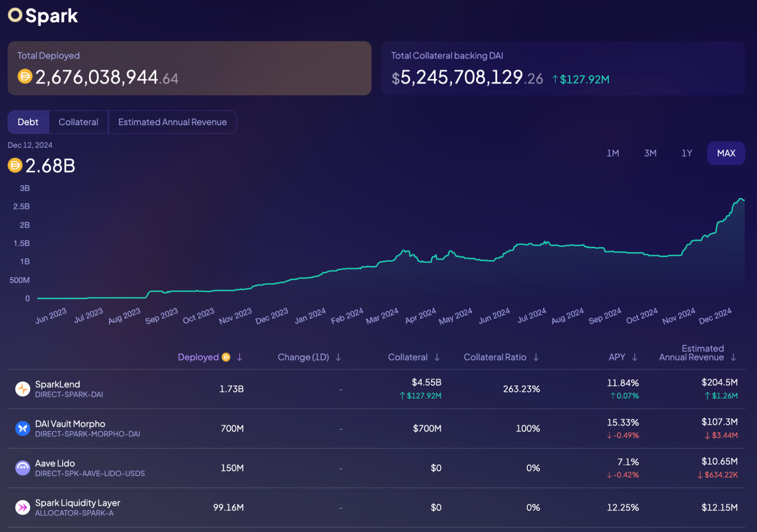Select the 3M time range

point(650,153)
